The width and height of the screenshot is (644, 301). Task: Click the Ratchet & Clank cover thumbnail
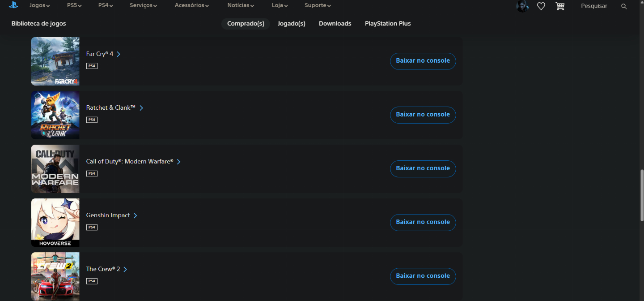(x=55, y=115)
